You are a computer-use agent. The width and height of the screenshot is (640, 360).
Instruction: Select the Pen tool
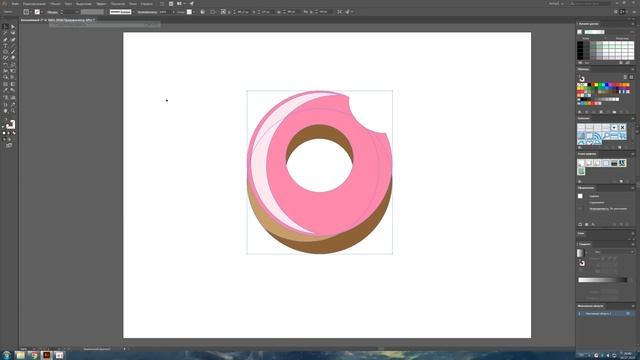tap(5, 40)
